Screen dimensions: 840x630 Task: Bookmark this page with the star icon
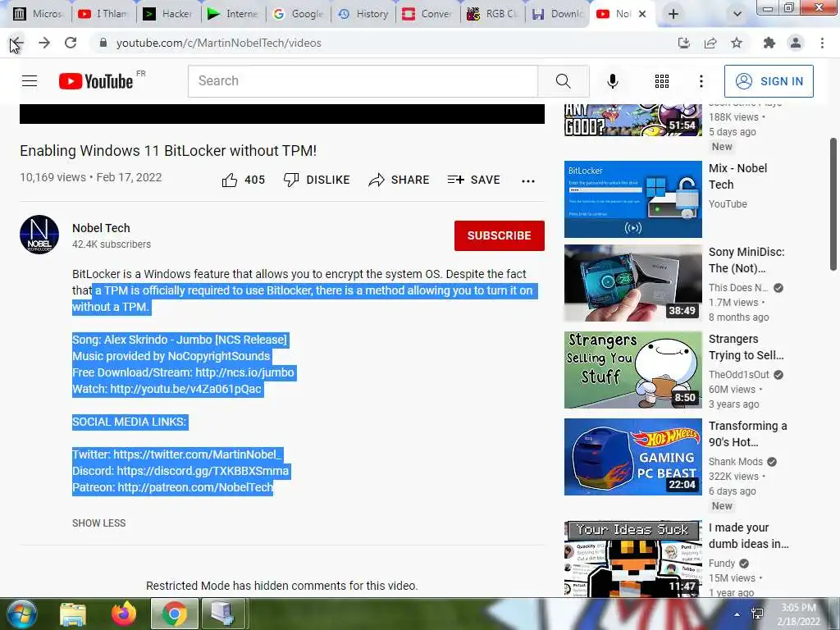pyautogui.click(x=737, y=43)
